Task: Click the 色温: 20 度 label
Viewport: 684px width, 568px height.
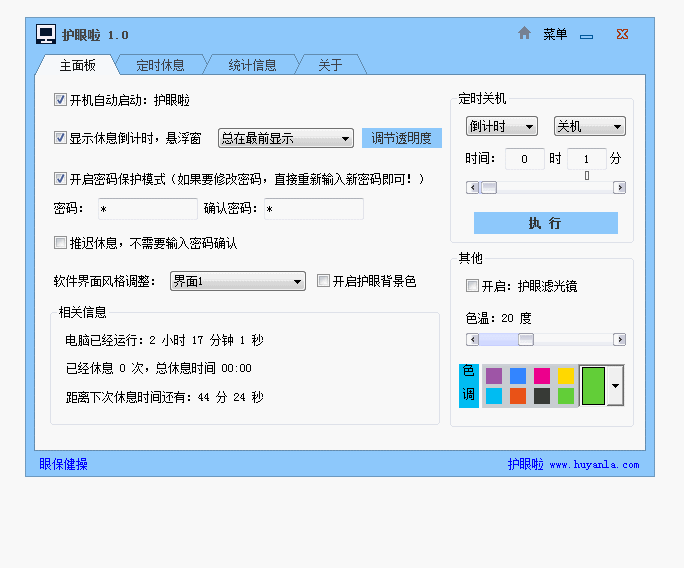Action: click(499, 318)
